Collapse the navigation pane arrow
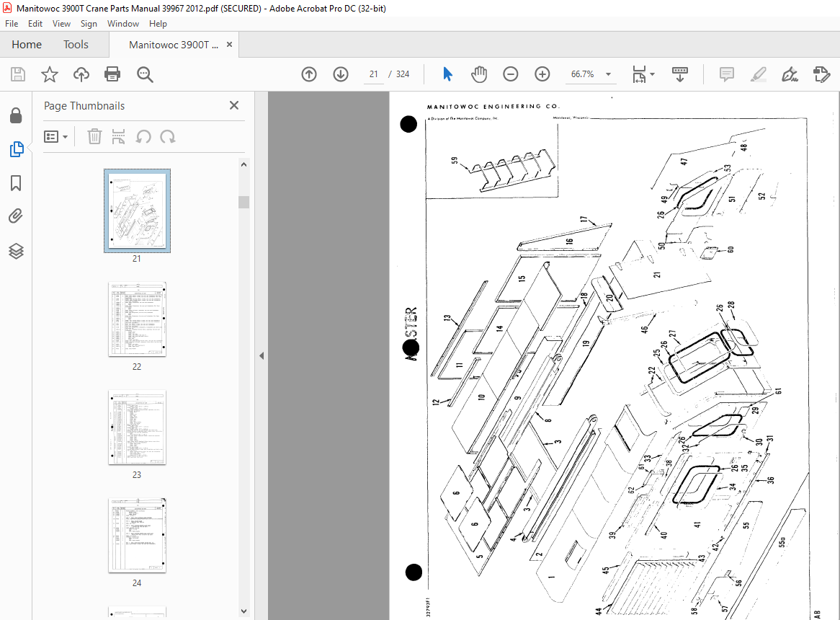Viewport: 840px width, 620px height. [x=262, y=355]
